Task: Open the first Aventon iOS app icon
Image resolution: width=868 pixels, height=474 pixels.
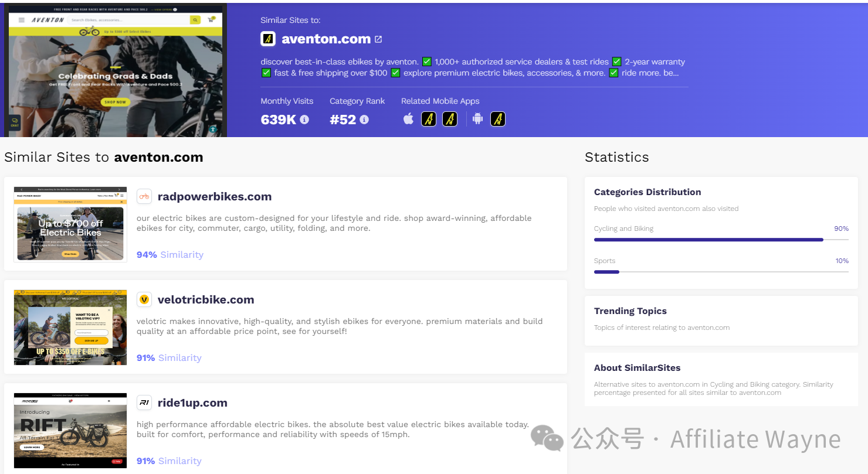Action: (429, 119)
